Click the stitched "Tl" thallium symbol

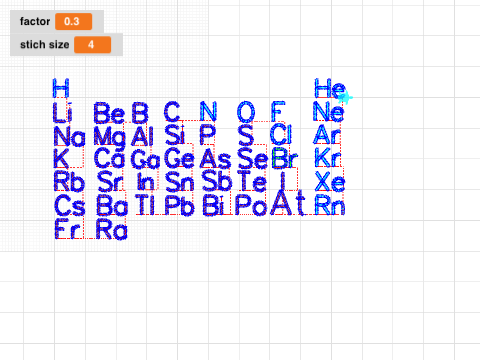click(145, 204)
